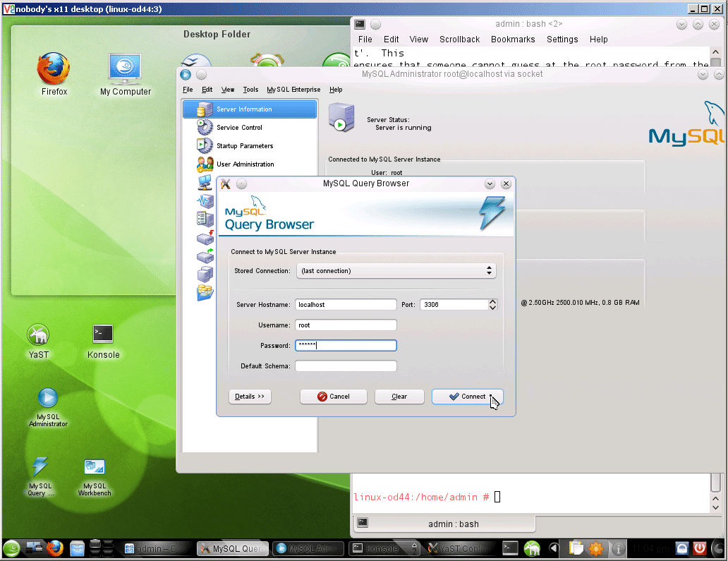The image size is (728, 561).
Task: Launch YaST from the desktop
Action: (x=38, y=342)
